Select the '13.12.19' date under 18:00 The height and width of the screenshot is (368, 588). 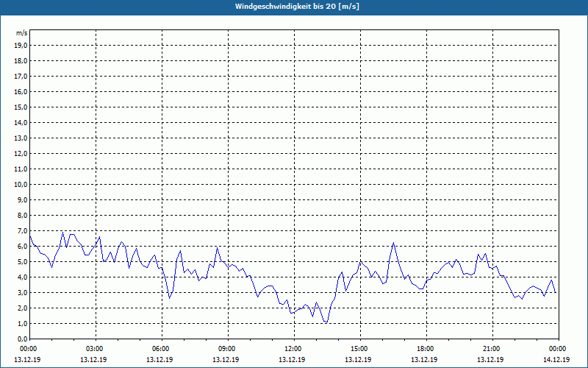pyautogui.click(x=424, y=360)
